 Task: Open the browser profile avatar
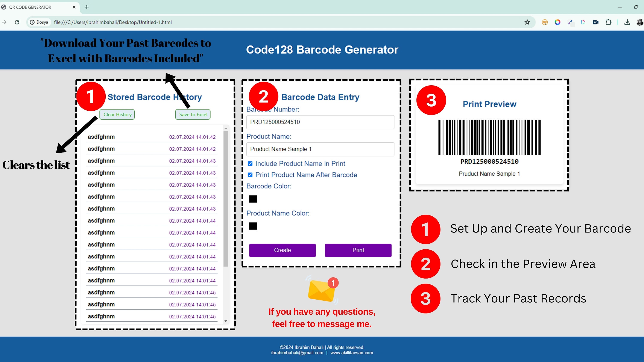coord(640,22)
